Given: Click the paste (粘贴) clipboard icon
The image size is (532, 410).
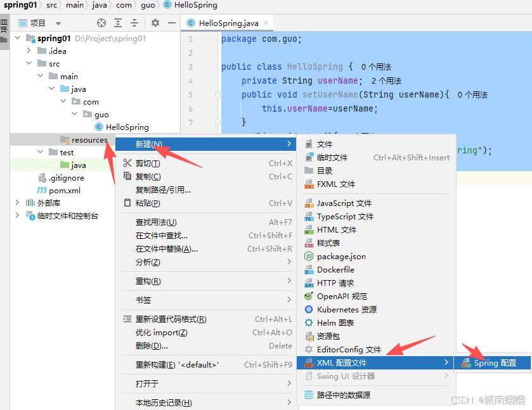Looking at the screenshot, I should coord(127,203).
